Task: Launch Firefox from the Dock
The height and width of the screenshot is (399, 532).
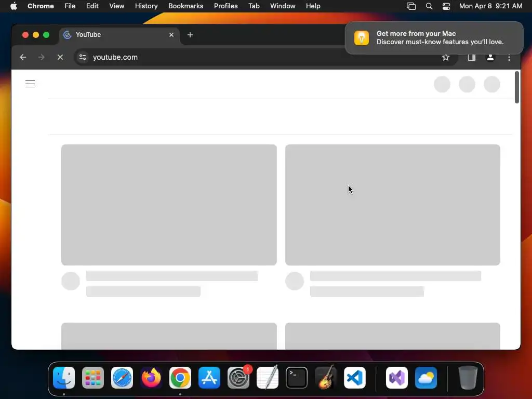Action: pyautogui.click(x=151, y=378)
